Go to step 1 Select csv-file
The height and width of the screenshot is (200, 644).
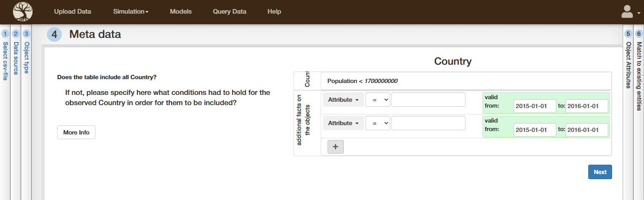[x=5, y=55]
